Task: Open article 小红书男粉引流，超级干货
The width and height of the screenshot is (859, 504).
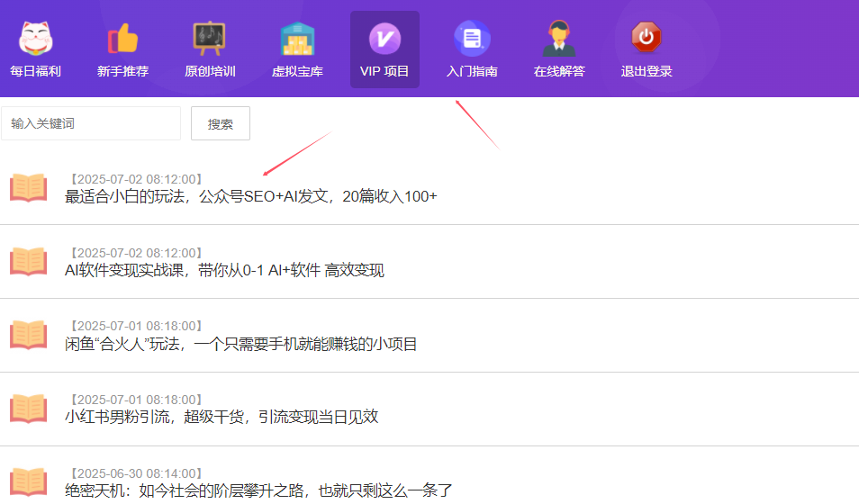Action: [222, 417]
